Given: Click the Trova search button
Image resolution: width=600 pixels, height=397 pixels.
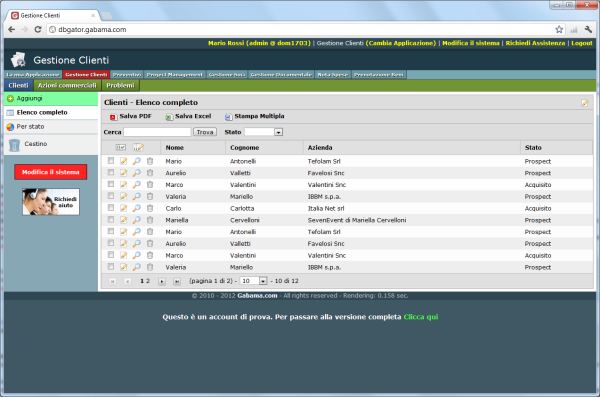Looking at the screenshot, I should 205,132.
